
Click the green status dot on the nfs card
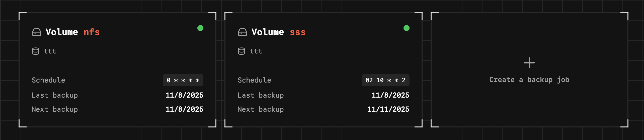pyautogui.click(x=200, y=28)
